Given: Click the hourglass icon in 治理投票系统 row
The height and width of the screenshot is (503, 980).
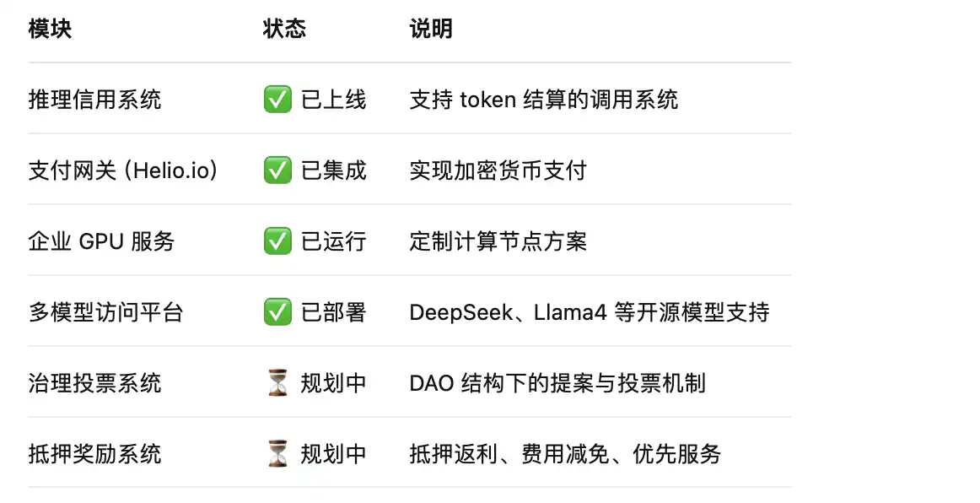Looking at the screenshot, I should click(x=277, y=384).
